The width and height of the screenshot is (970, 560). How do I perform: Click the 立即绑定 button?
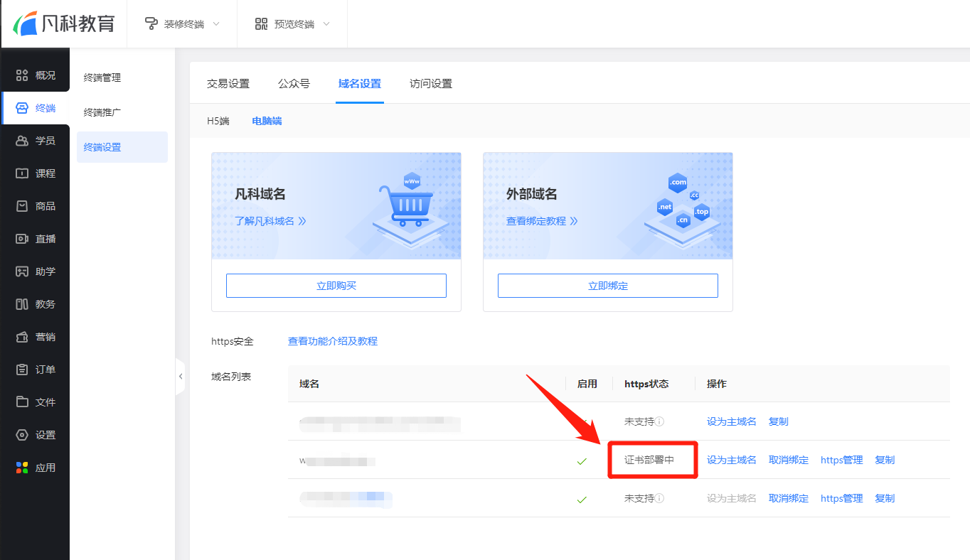608,286
